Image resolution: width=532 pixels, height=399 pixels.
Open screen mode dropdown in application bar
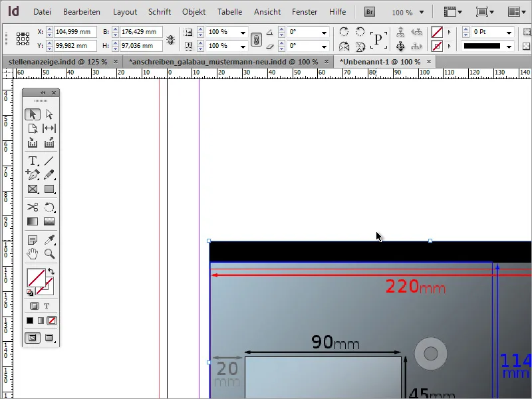coord(485,12)
